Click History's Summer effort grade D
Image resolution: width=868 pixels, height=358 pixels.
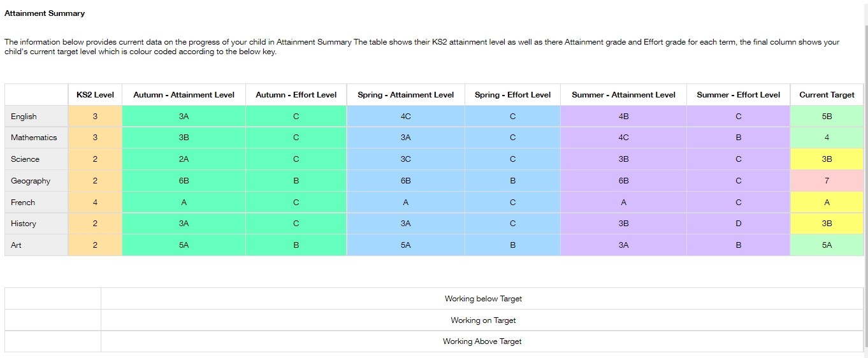[x=738, y=224]
